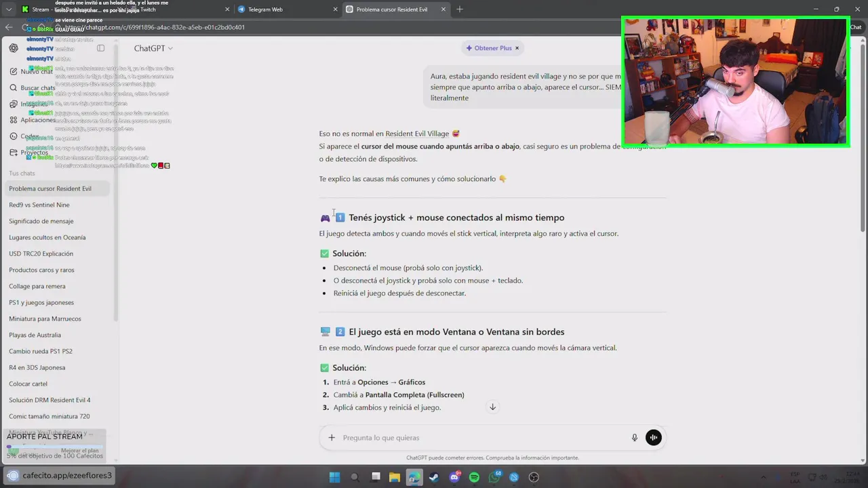Go back with the browser back arrow
This screenshot has height=488, width=868.
[x=9, y=27]
